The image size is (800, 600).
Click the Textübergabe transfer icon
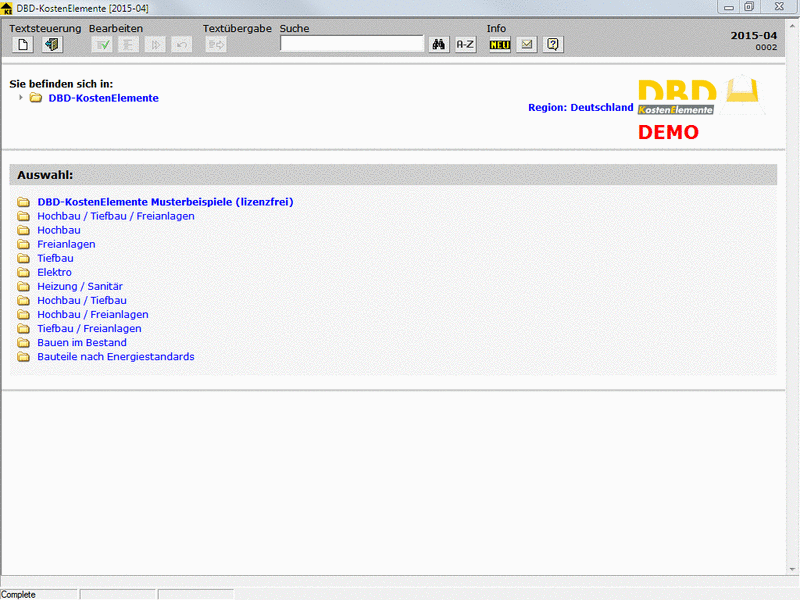pos(216,45)
